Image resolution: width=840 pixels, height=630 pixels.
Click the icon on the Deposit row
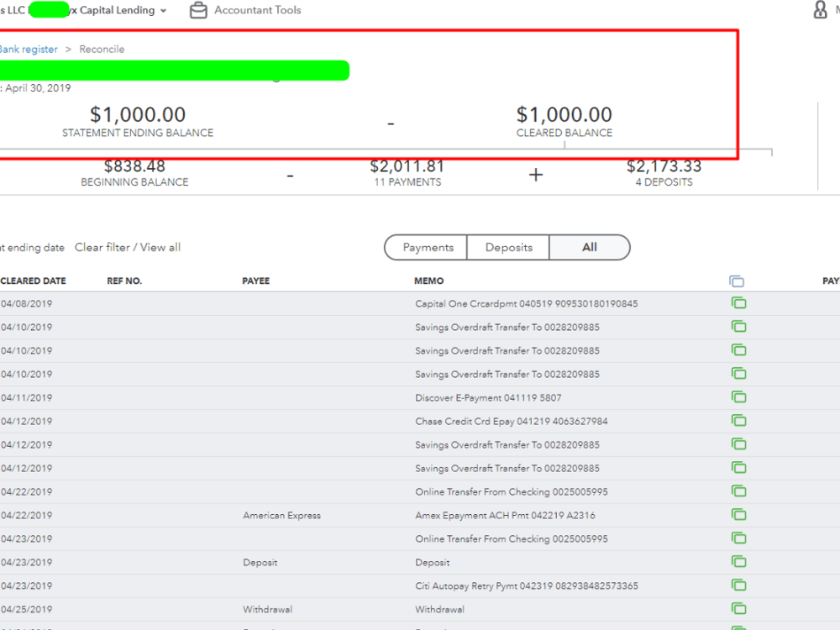[738, 562]
